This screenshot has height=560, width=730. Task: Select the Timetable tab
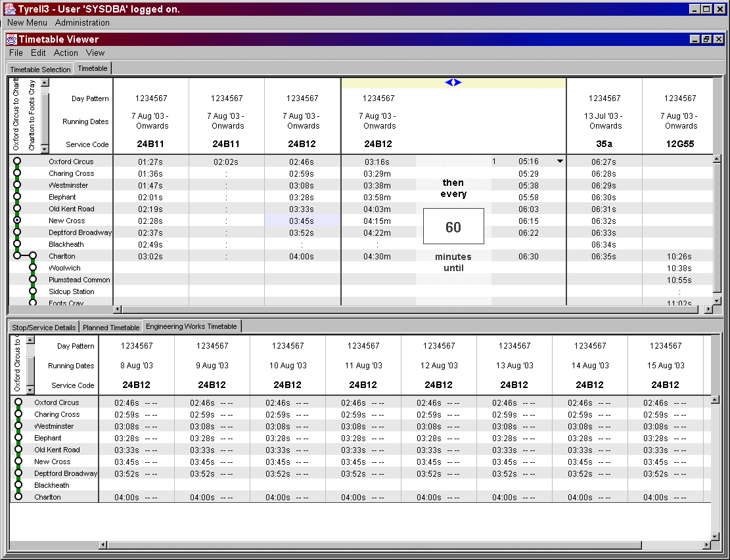[x=93, y=68]
